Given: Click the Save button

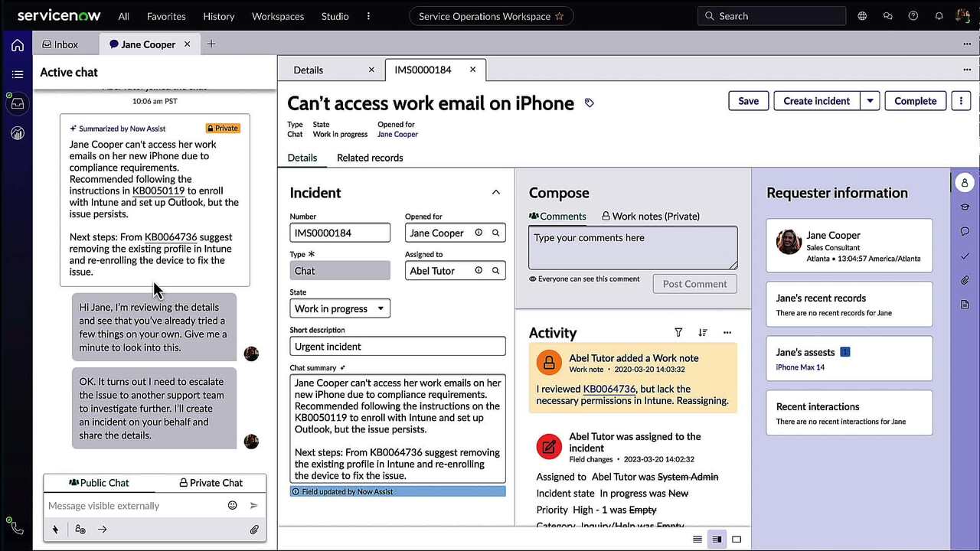Looking at the screenshot, I should (748, 100).
